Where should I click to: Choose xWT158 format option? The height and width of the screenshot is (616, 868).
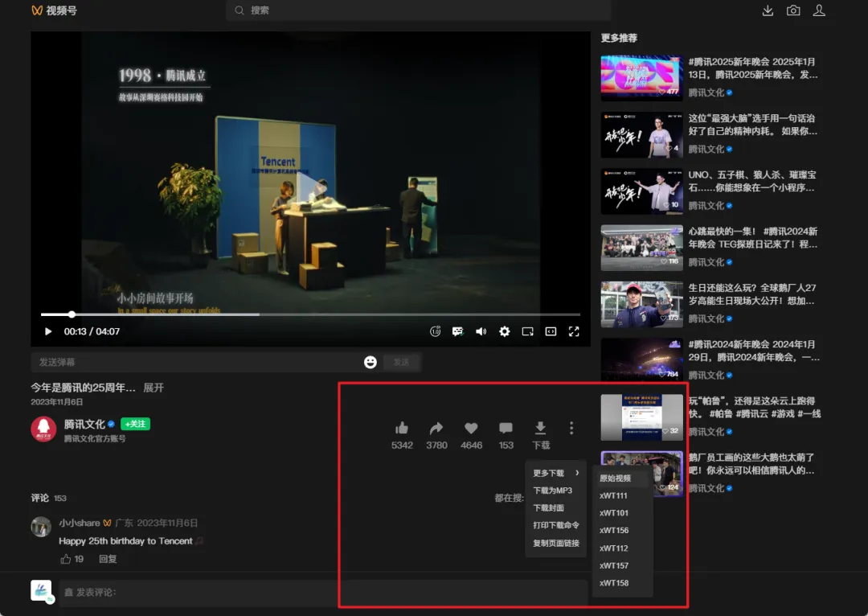tap(623, 583)
